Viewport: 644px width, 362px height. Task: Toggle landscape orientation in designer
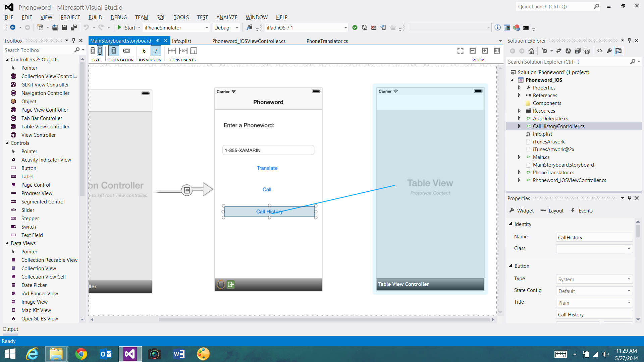click(x=127, y=51)
